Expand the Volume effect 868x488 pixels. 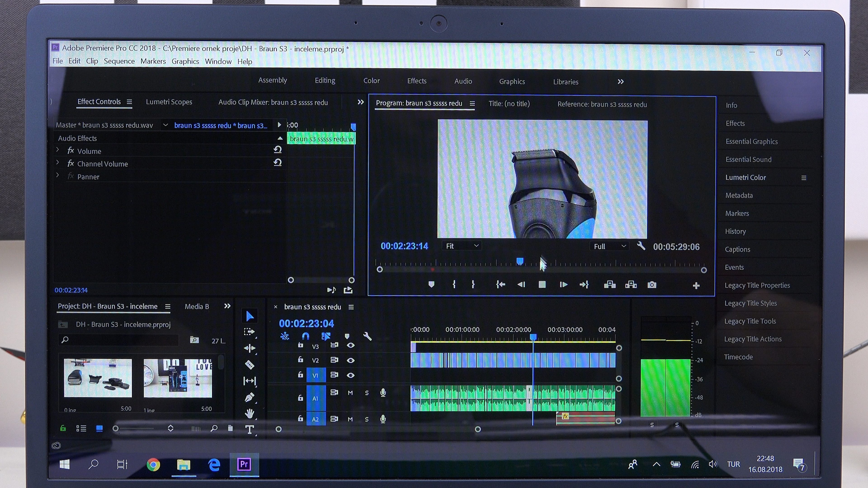click(58, 150)
